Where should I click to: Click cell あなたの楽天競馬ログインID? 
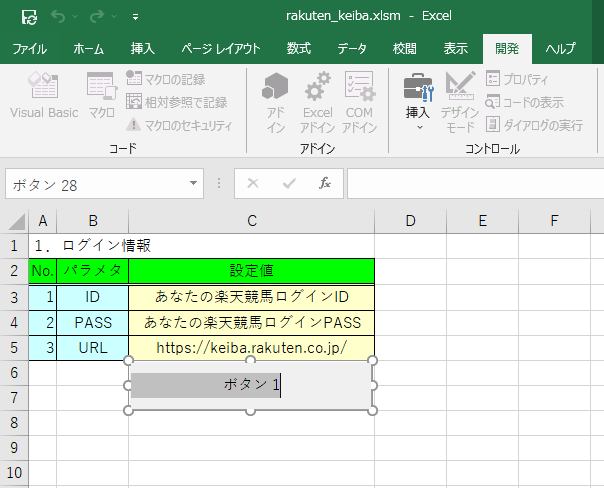pyautogui.click(x=252, y=297)
